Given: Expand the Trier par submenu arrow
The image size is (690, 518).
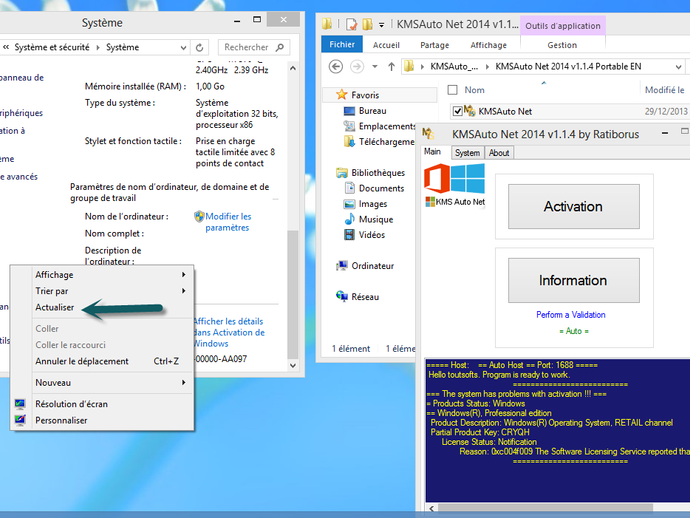Looking at the screenshot, I should click(x=184, y=291).
